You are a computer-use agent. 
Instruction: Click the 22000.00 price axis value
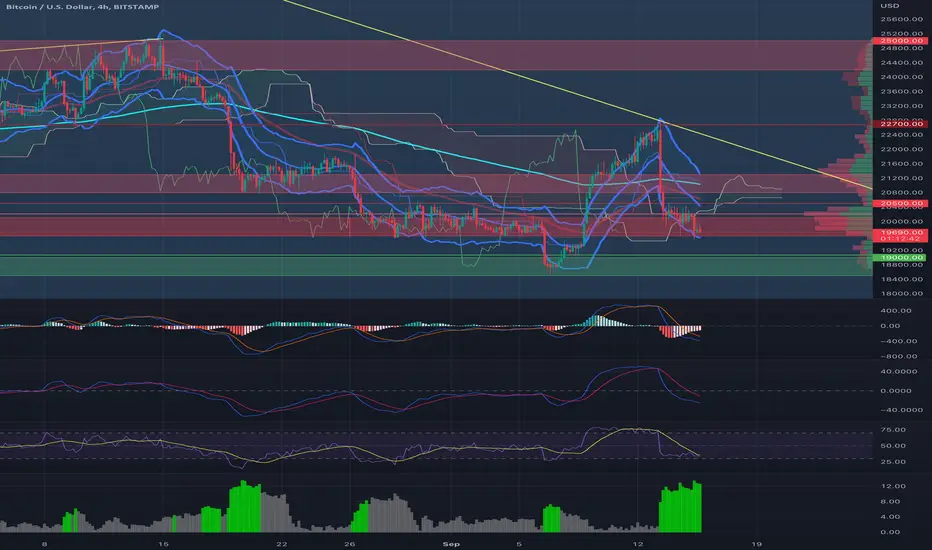click(x=902, y=149)
